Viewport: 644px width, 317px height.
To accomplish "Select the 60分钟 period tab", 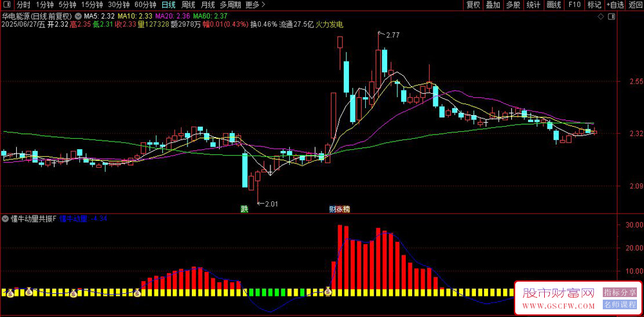I will coord(146,5).
